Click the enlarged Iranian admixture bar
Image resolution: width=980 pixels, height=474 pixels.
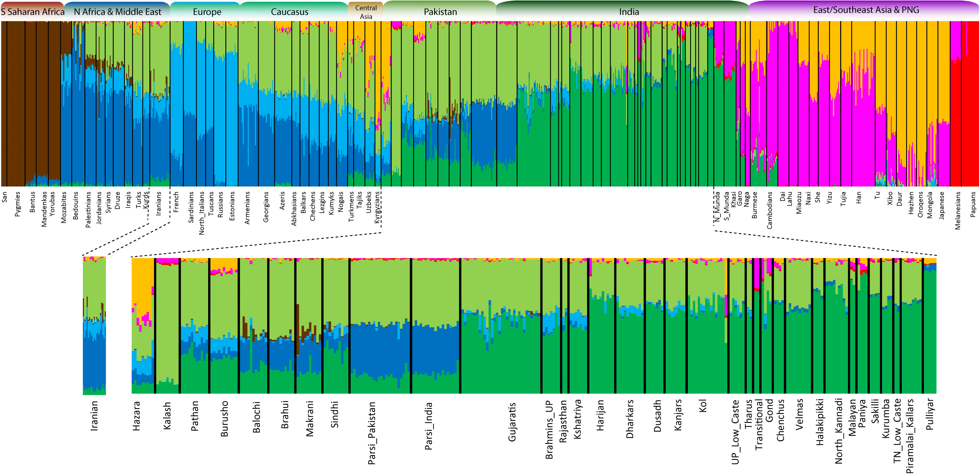[94, 326]
